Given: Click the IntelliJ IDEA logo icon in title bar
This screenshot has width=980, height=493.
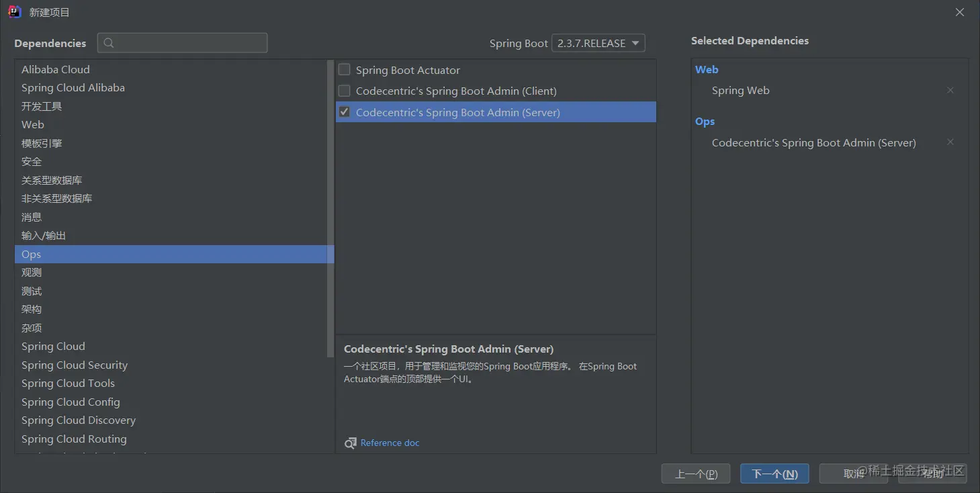Looking at the screenshot, I should coord(15,12).
